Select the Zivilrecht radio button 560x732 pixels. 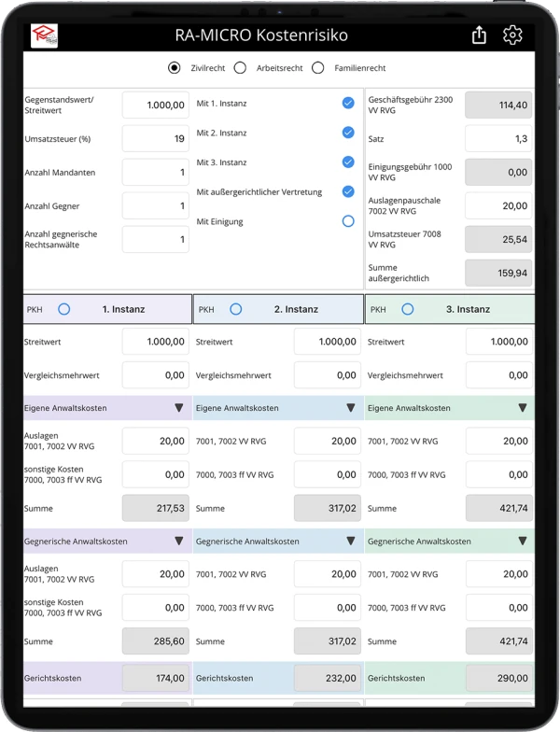[174, 68]
